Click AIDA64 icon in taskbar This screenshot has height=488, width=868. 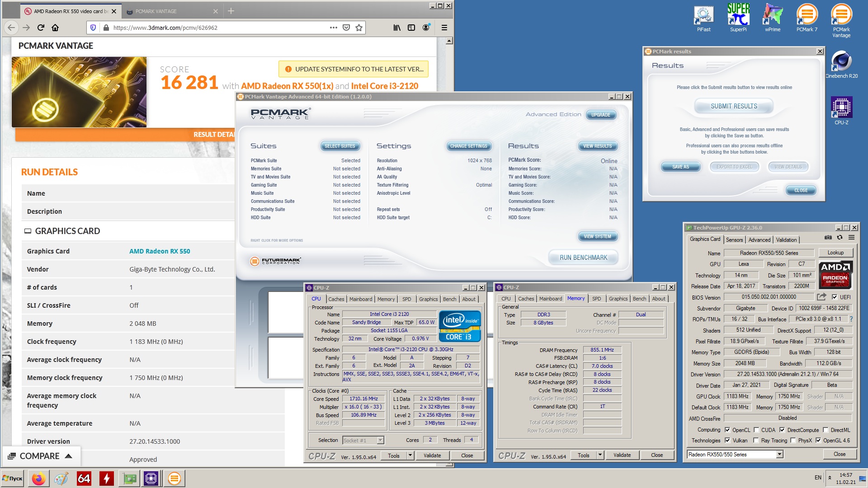point(84,479)
